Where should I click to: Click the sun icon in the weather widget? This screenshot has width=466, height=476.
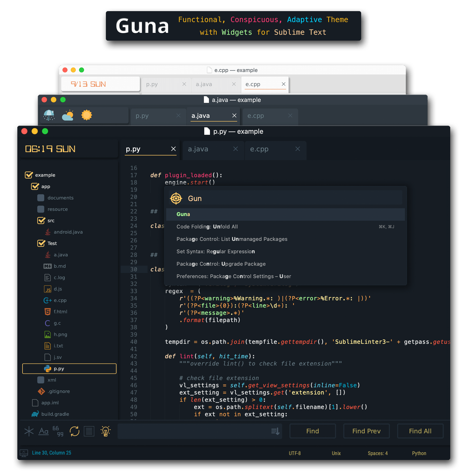87,115
